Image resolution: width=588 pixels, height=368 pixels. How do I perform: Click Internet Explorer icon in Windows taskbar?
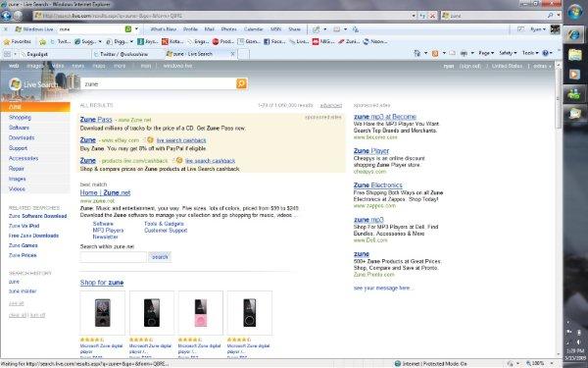[574, 35]
